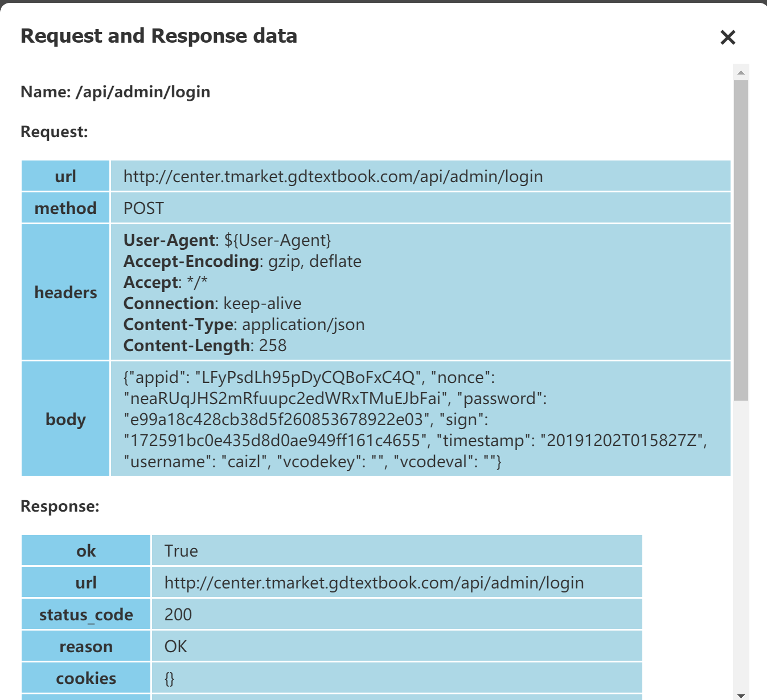This screenshot has height=700, width=767.
Task: Click the empty scrollbar track below the thumb
Action: point(741,541)
